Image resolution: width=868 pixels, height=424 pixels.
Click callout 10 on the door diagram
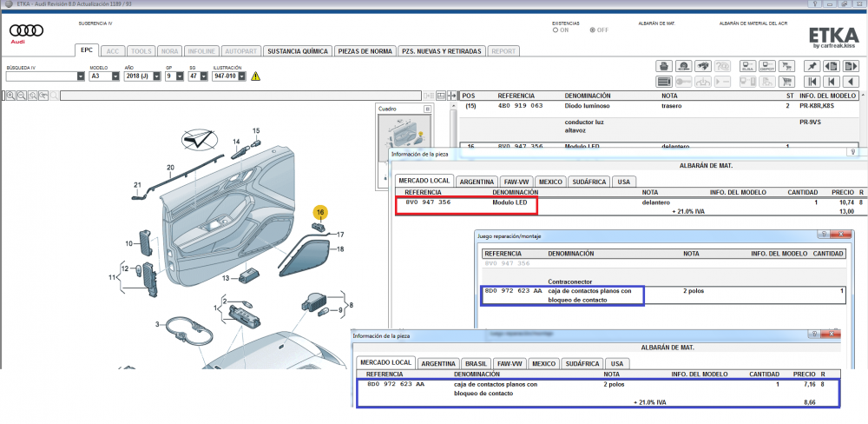[128, 242]
